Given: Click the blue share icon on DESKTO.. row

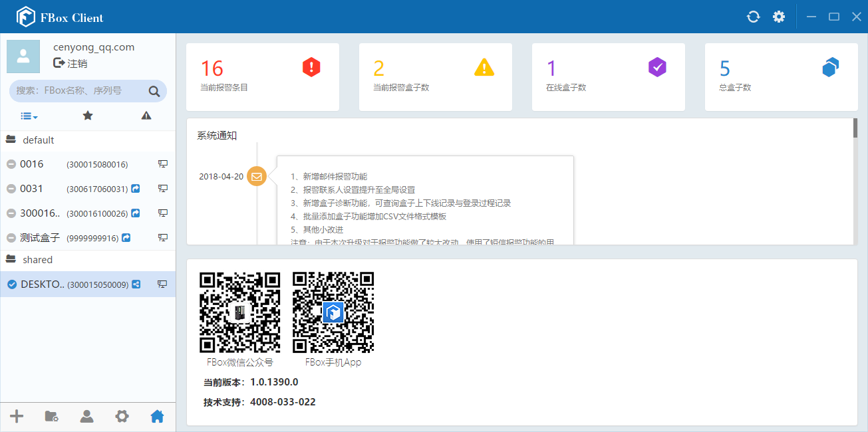Looking at the screenshot, I should [x=136, y=284].
